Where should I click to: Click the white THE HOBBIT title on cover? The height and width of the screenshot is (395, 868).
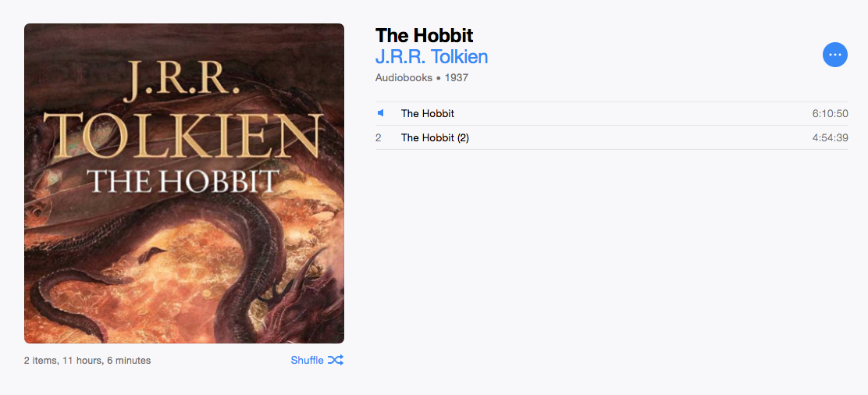183,180
